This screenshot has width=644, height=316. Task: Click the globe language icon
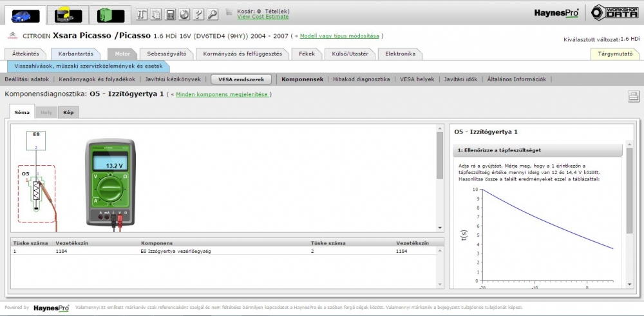tap(184, 14)
